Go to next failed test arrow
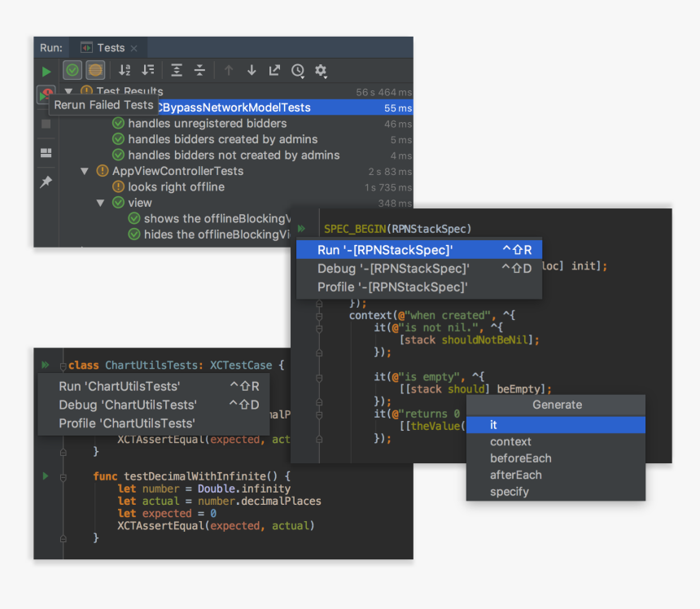The image size is (700, 609). pos(252,70)
